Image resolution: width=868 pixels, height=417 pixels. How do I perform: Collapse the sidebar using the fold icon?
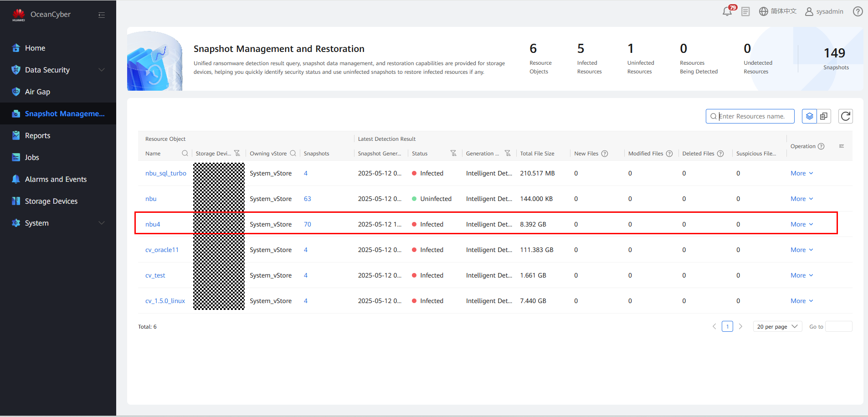coord(102,15)
